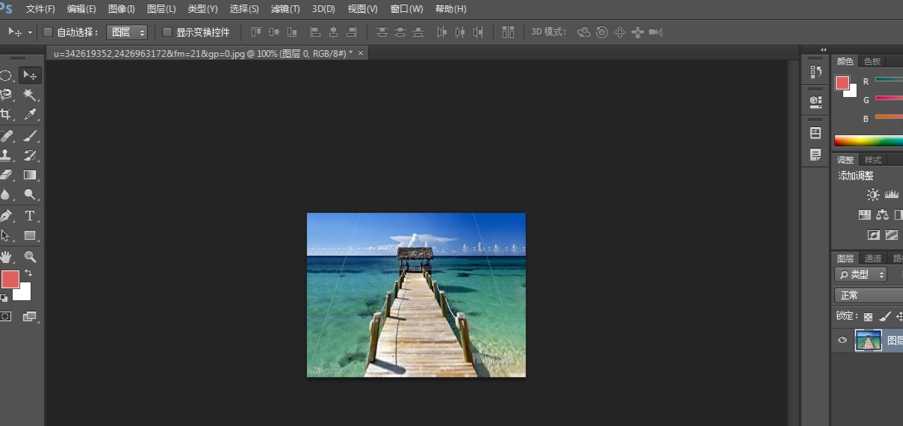
Task: Select the Crop tool
Action: coord(7,115)
